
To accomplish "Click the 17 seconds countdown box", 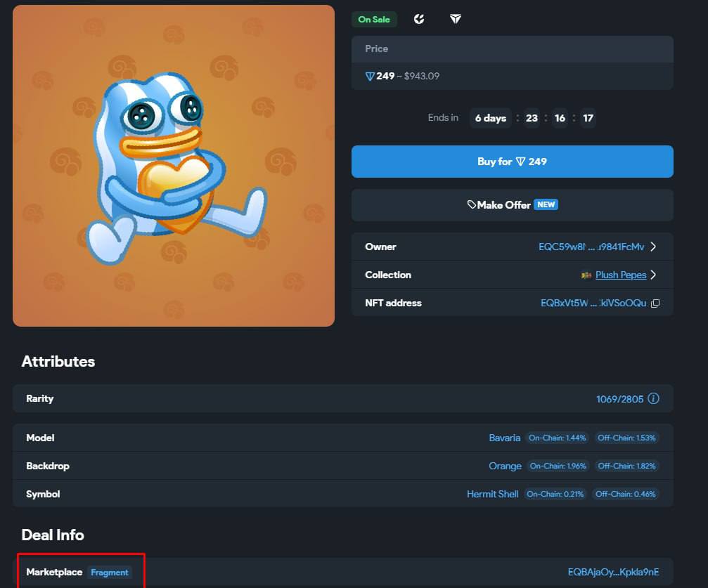I will point(588,118).
